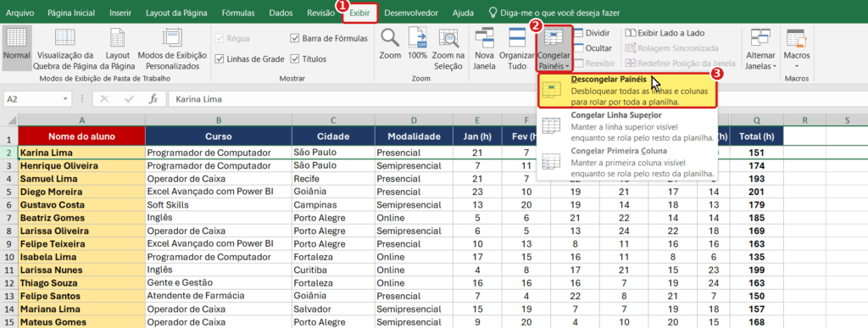Select column Q header

[756, 120]
